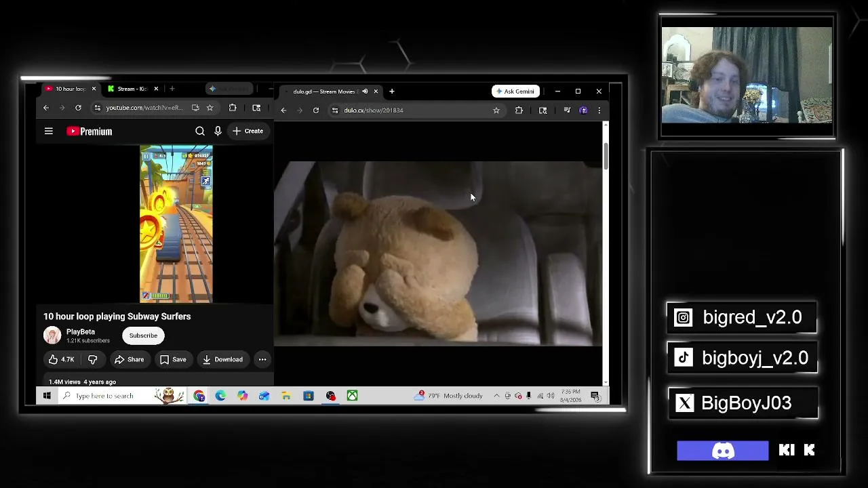Reload the YouTube page
868x488 pixels.
pyautogui.click(x=78, y=108)
